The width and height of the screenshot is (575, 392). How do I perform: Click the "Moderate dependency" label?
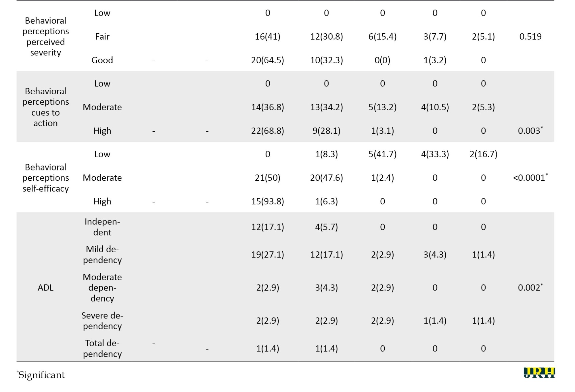coord(102,287)
